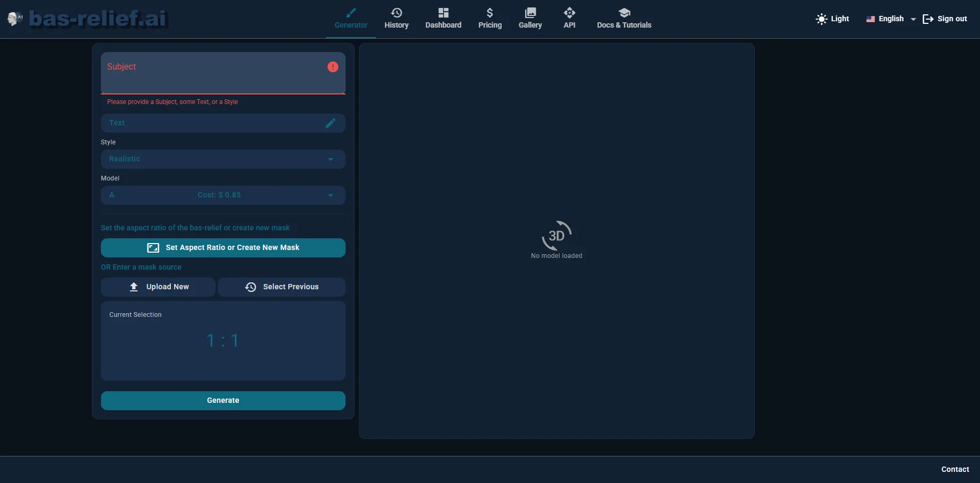Click the Sign out icon
Screen dimensions: 980x483
(928, 19)
